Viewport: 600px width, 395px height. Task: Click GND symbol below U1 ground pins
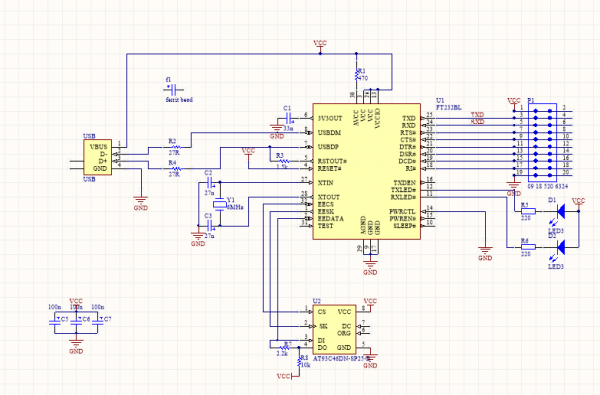(370, 268)
